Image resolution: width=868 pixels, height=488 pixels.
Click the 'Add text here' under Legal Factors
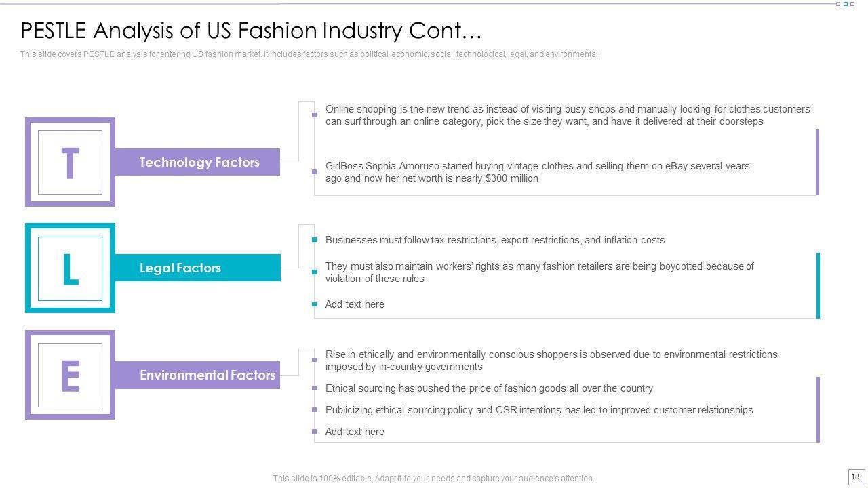point(355,304)
